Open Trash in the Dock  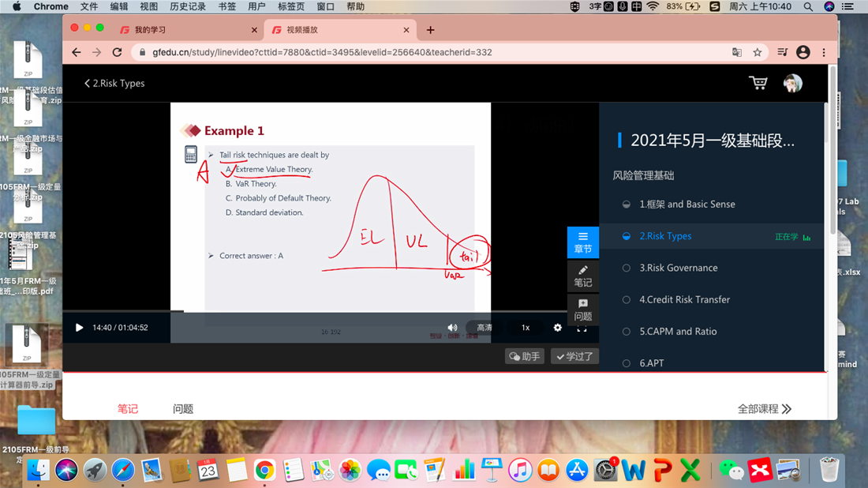(829, 471)
